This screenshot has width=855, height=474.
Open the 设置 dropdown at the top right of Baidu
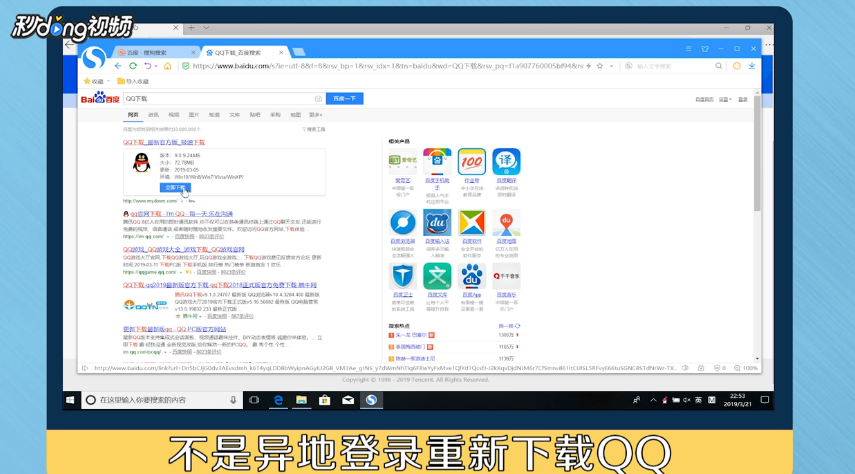coord(725,99)
